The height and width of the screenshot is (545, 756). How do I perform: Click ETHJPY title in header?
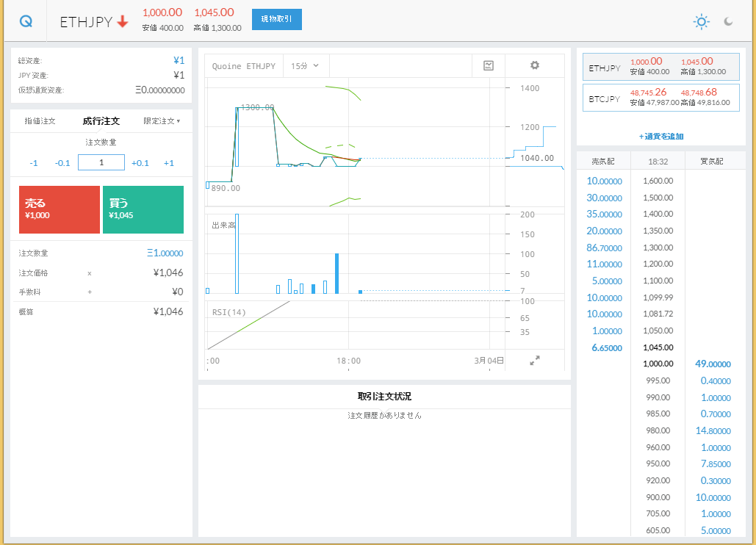[x=86, y=22]
